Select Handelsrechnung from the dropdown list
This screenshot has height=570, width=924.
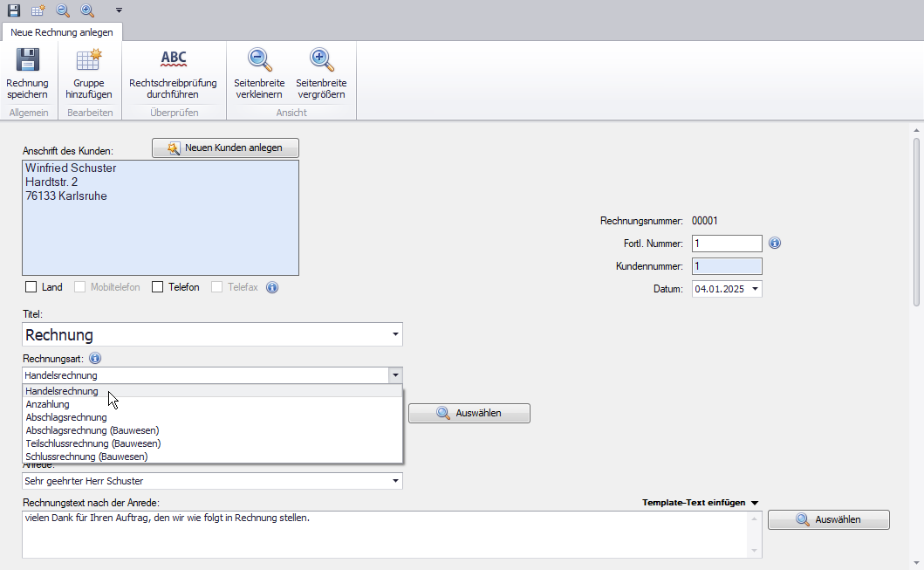(212, 391)
